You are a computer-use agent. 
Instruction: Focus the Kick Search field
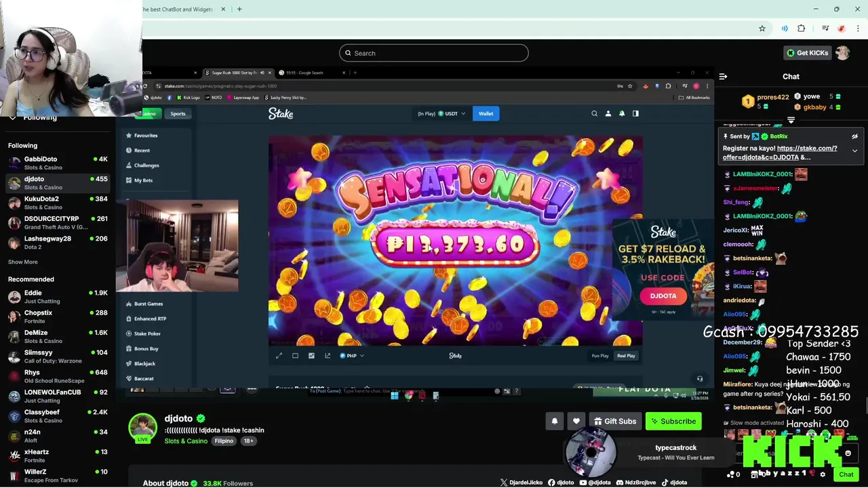(x=434, y=53)
